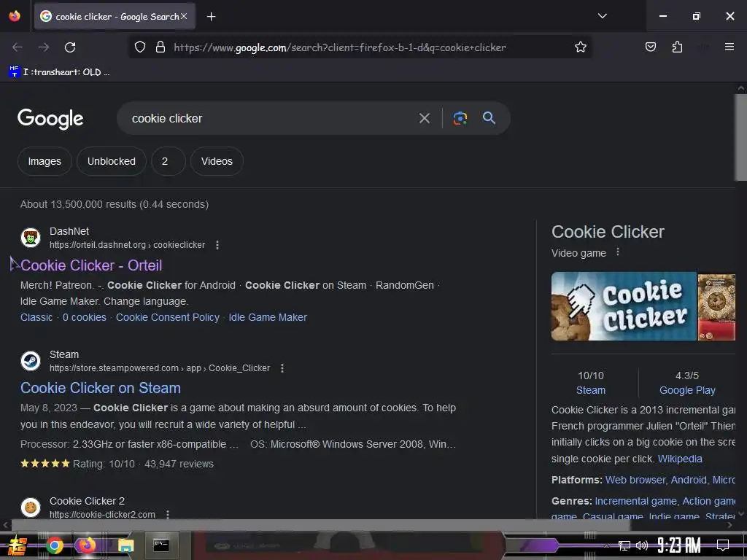Open the Classic sitelink
The height and width of the screenshot is (560, 747).
coord(36,317)
